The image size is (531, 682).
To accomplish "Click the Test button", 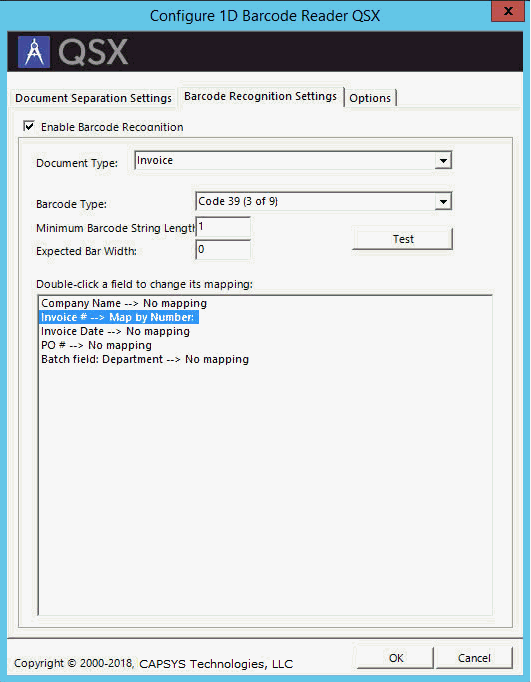I will click(x=403, y=239).
